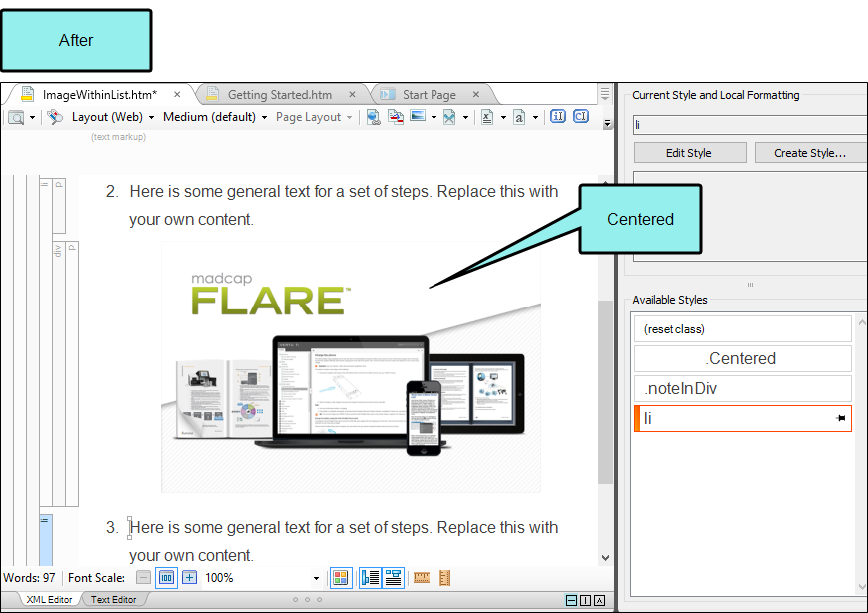Click Words: 97 status text
This screenshot has height=613, width=868.
tap(29, 578)
